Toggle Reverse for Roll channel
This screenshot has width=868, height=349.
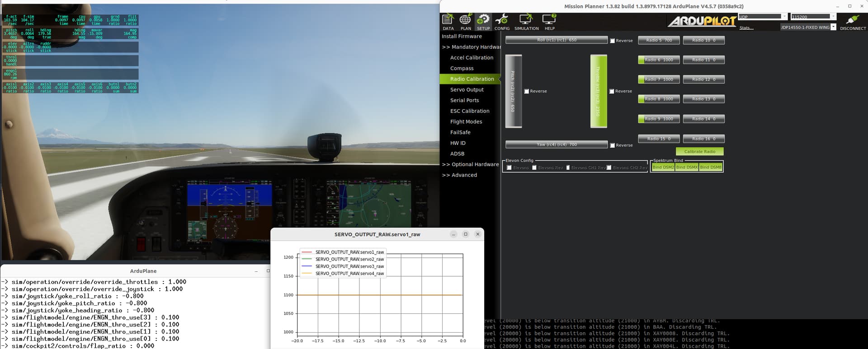613,41
